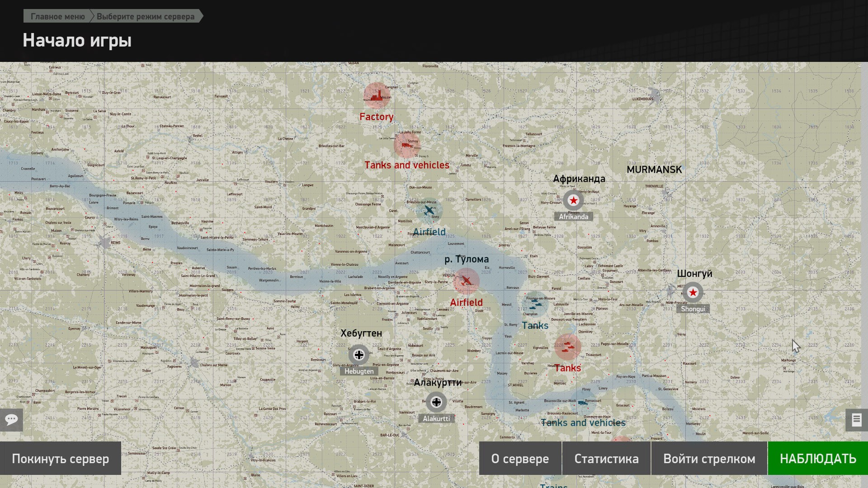Select the red Airfield icon near Verdun
868x488 pixels.
466,281
